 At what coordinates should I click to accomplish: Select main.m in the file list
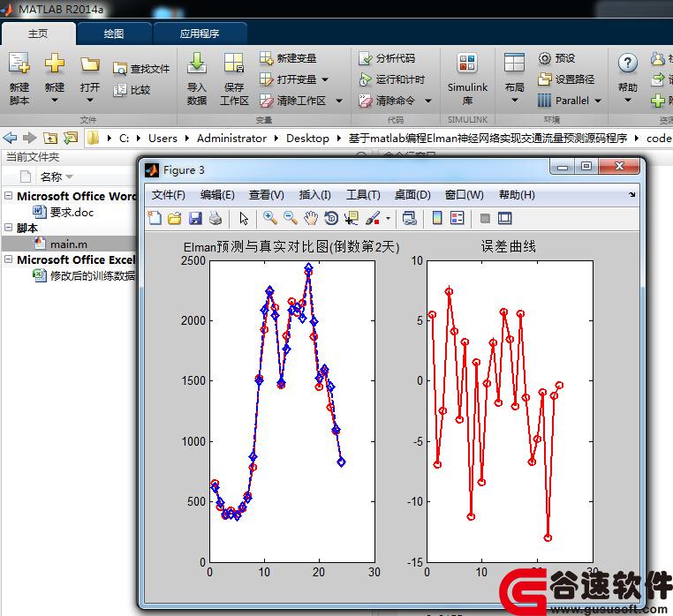click(69, 244)
